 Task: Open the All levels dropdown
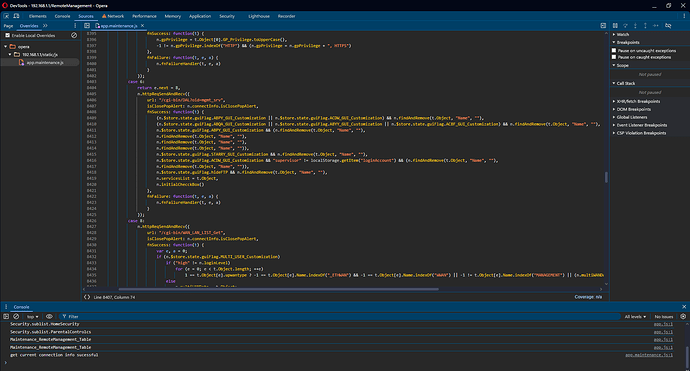635,316
